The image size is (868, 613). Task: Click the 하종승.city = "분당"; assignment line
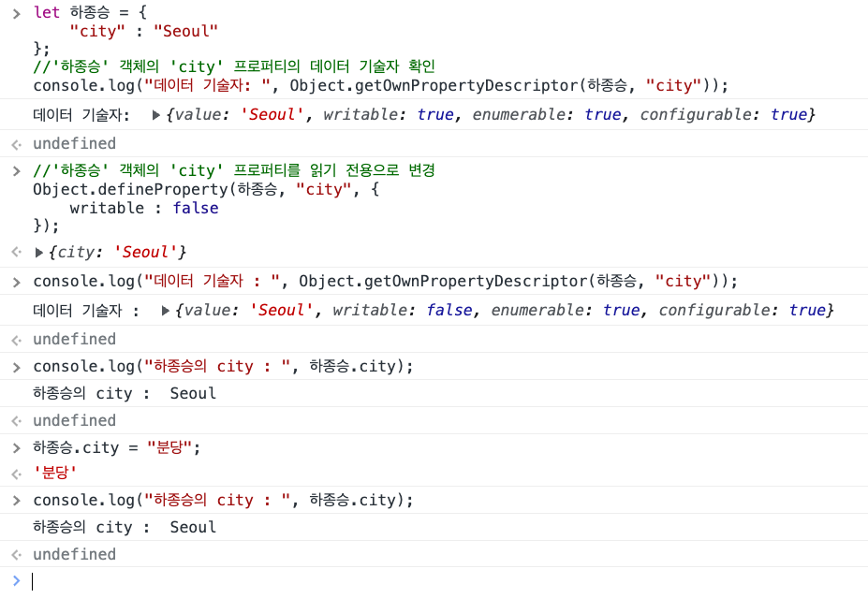point(117,447)
